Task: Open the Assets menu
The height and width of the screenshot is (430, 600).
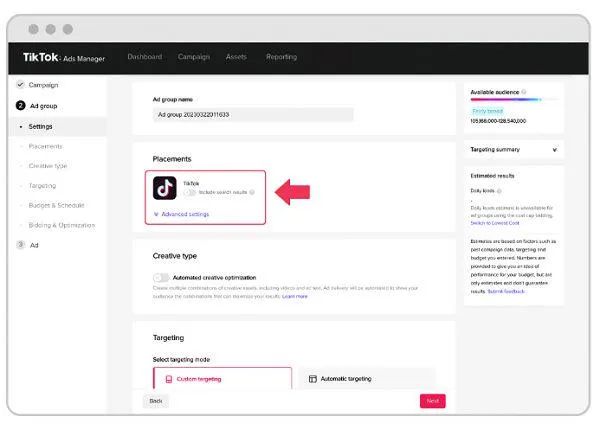Action: (x=237, y=57)
